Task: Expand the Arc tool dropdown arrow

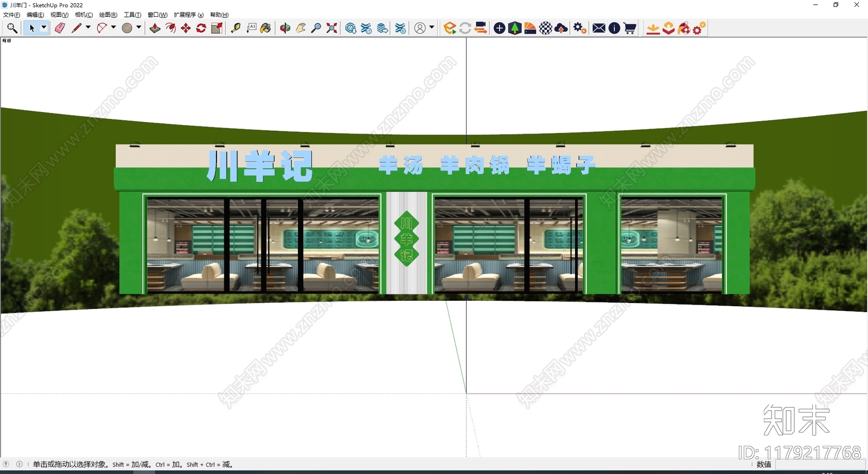Action: (x=113, y=28)
